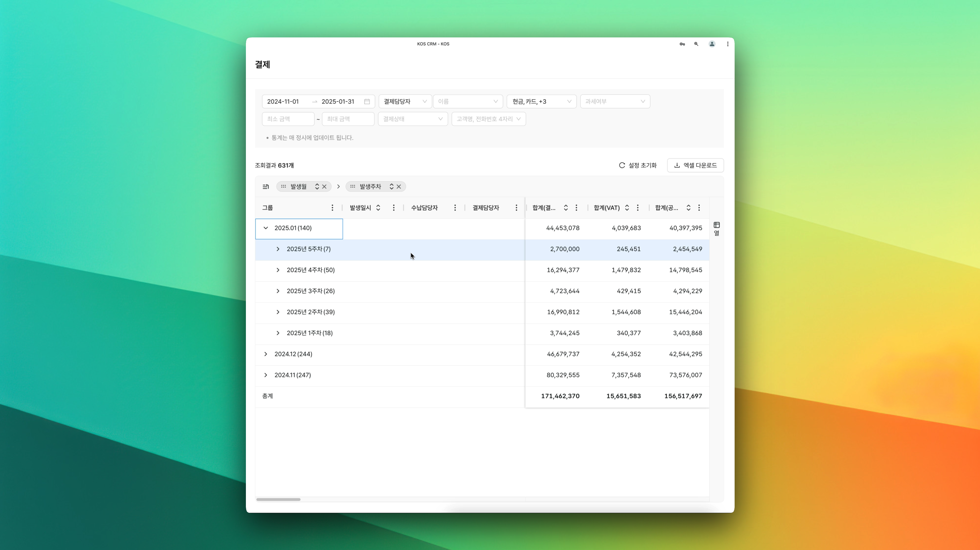
Task: Open payment method 현금, 카드, +3 dropdown
Action: pos(541,101)
